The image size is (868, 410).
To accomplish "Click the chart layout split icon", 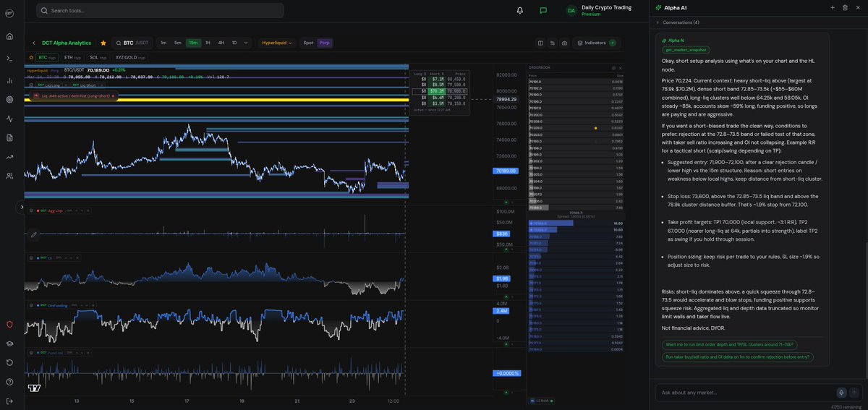I will tap(540, 43).
